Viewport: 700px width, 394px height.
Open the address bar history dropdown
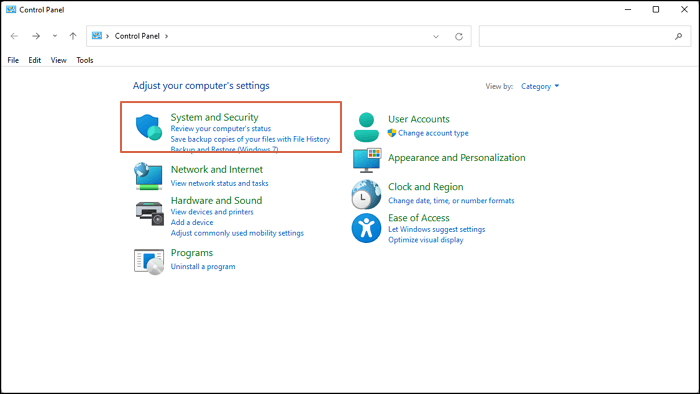(x=436, y=37)
